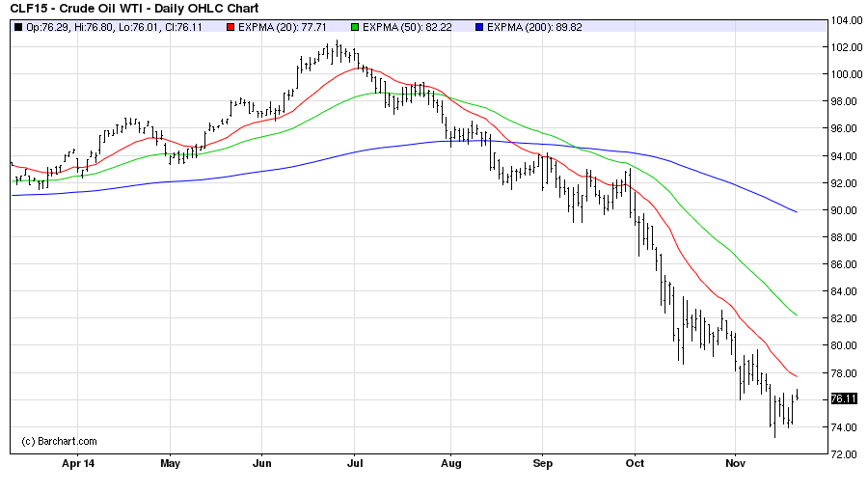This screenshot has width=868, height=493.
Task: Click the Jul date label on x-axis
Action: [x=354, y=464]
